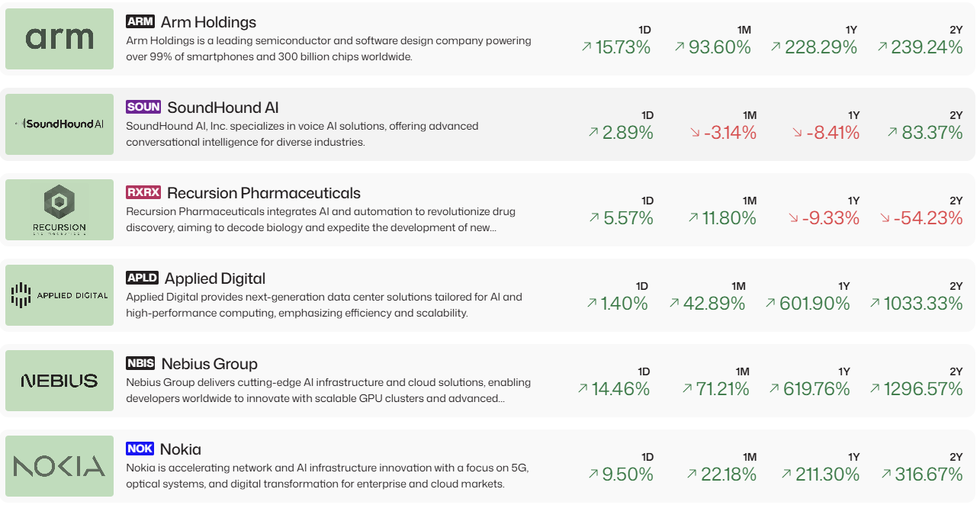Viewport: 980px width, 505px height.
Task: Select the Applied Digital logo tile
Action: (59, 295)
